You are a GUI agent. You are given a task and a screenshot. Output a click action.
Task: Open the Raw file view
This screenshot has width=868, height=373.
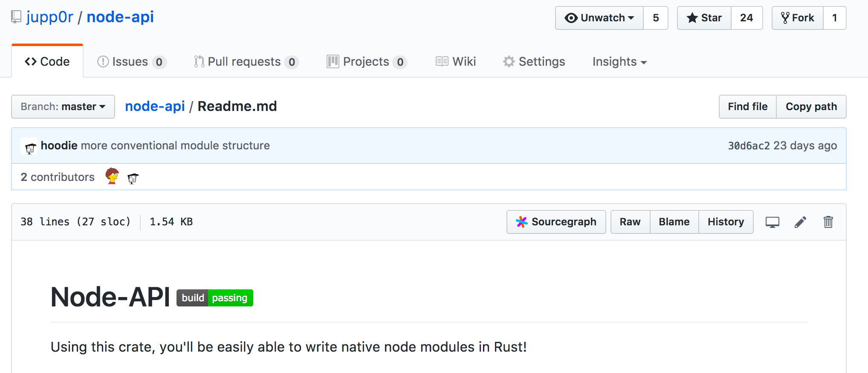630,222
